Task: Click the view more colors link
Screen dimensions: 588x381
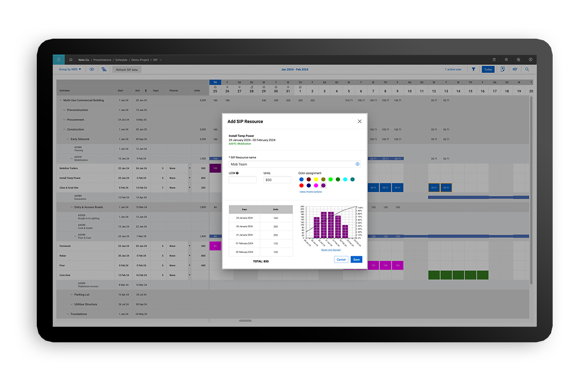Action: [311, 192]
